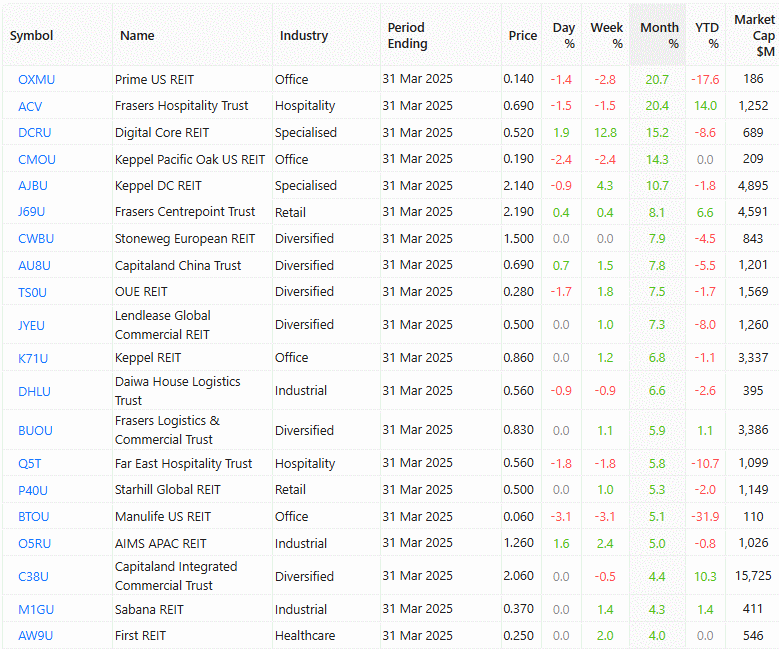The image size is (779, 649).
Task: Open DCRU Digital Core REIT symbol
Action: coord(34,133)
